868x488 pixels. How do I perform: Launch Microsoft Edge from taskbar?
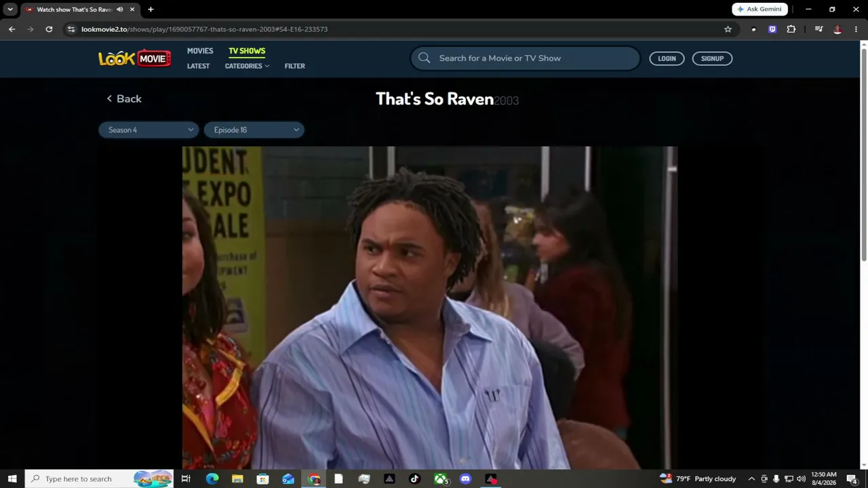pos(212,479)
